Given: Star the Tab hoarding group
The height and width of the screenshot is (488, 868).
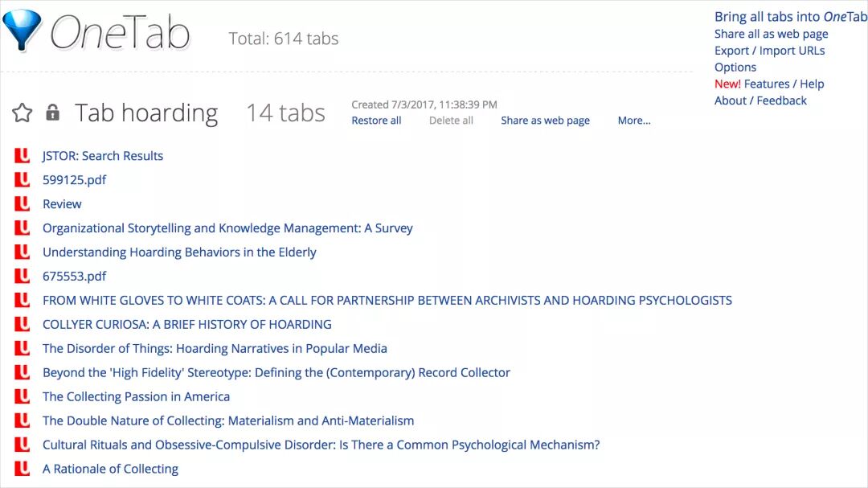Looking at the screenshot, I should point(23,113).
